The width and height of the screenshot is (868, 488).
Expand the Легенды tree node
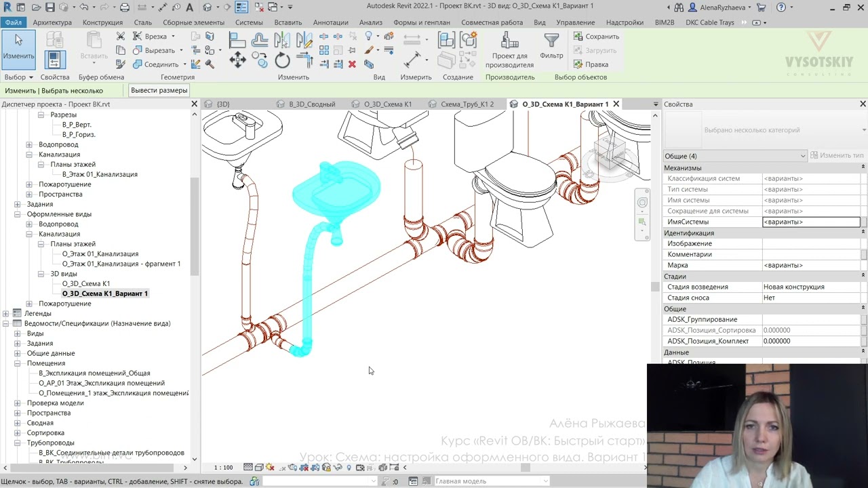[x=5, y=314]
